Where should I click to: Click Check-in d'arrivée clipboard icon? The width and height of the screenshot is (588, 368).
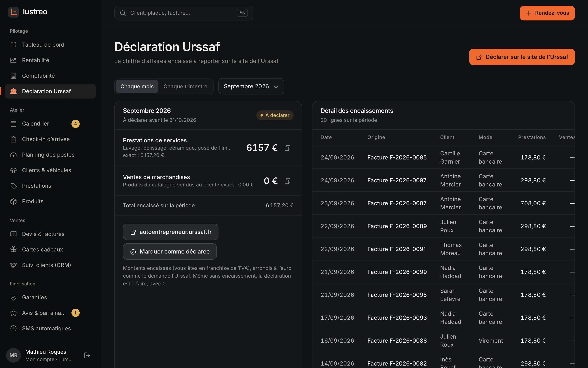[13, 139]
